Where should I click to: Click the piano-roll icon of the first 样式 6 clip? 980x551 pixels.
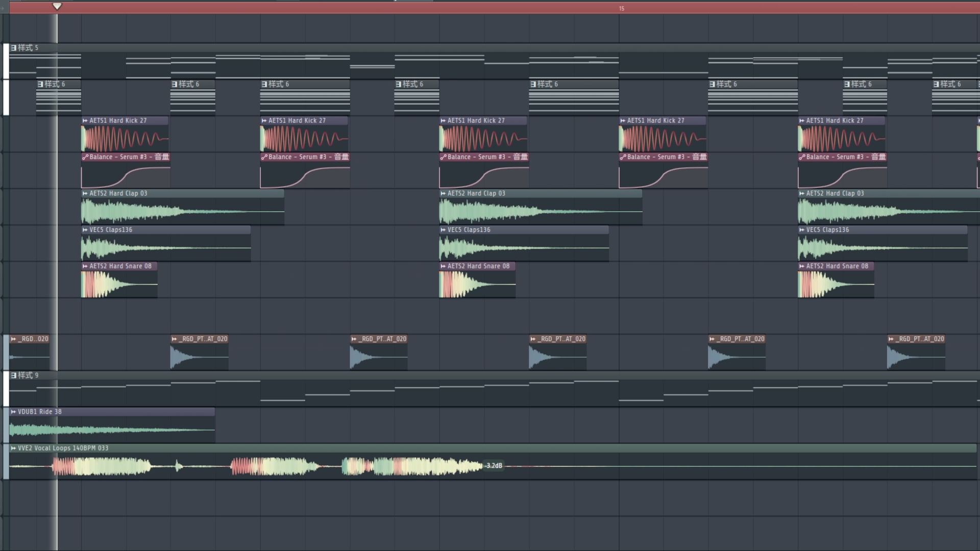(40, 84)
